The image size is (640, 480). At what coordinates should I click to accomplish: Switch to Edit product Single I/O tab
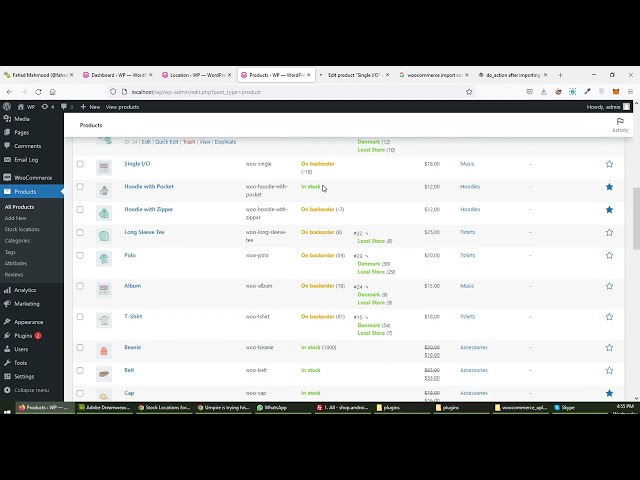[x=354, y=75]
